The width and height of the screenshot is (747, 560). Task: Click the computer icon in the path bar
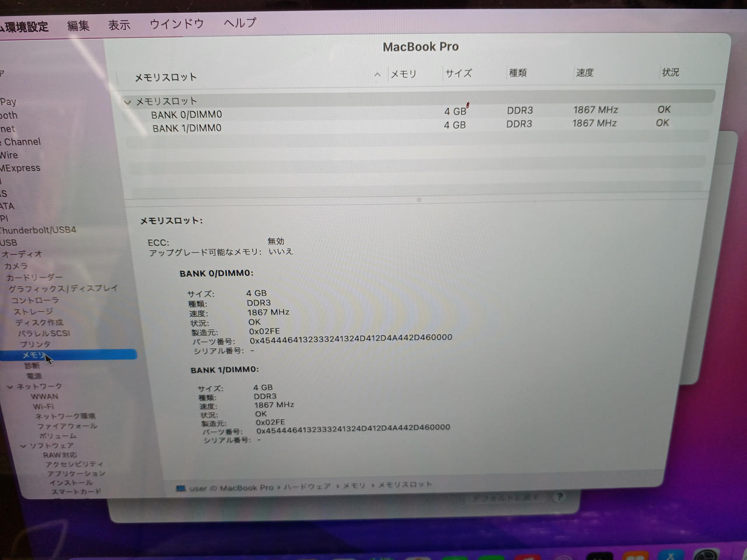[181, 488]
